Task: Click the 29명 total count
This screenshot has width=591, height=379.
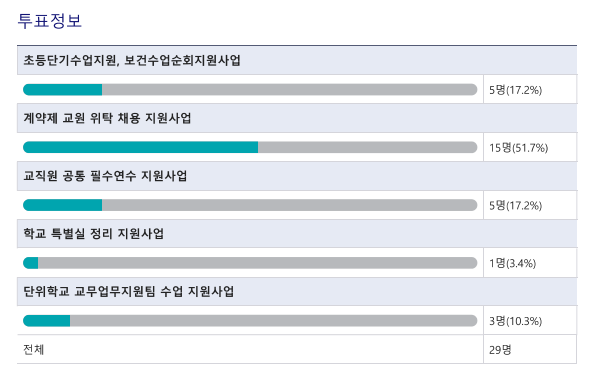Action: coord(500,350)
